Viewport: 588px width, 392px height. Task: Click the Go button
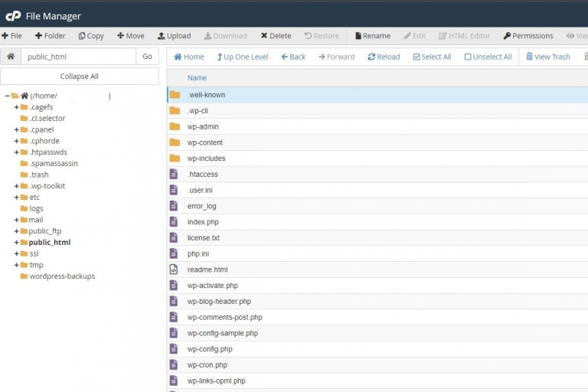click(x=147, y=57)
